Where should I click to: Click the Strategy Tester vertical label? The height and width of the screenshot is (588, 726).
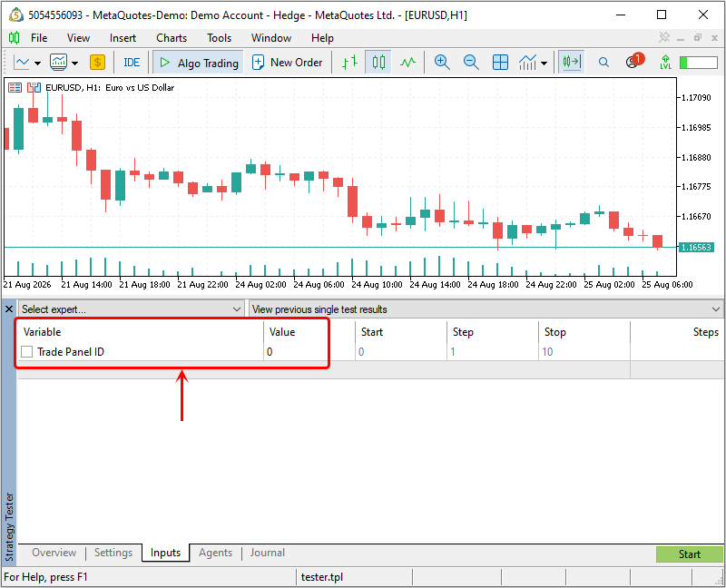coord(9,526)
